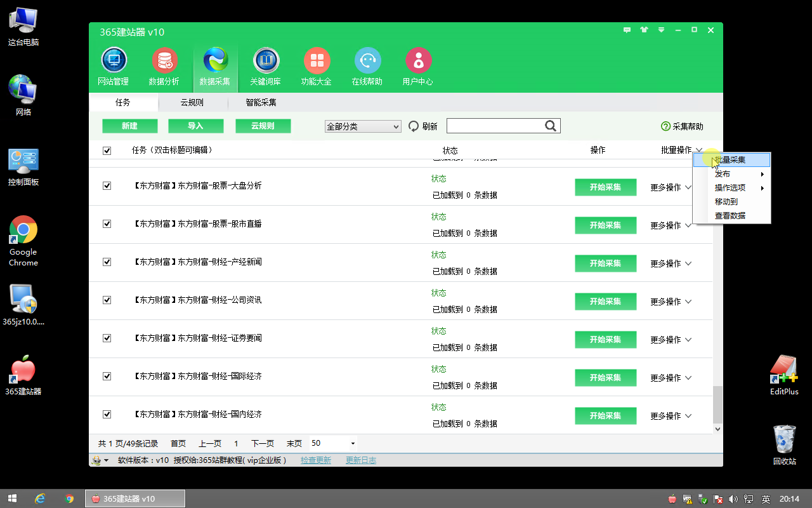
Task: Open the 回收站 recycle bin
Action: tap(785, 446)
